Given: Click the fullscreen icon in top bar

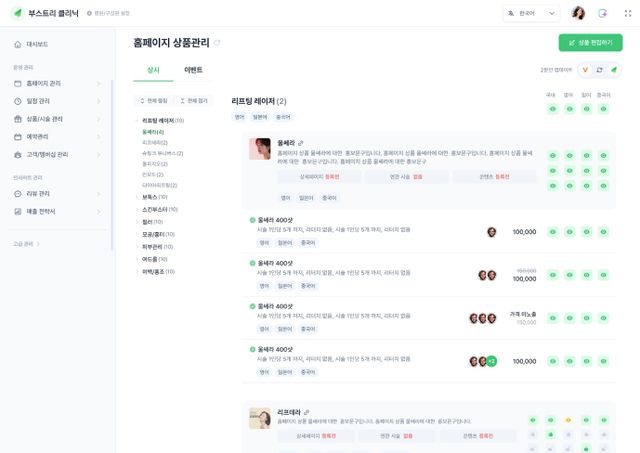Looking at the screenshot, I should [628, 13].
